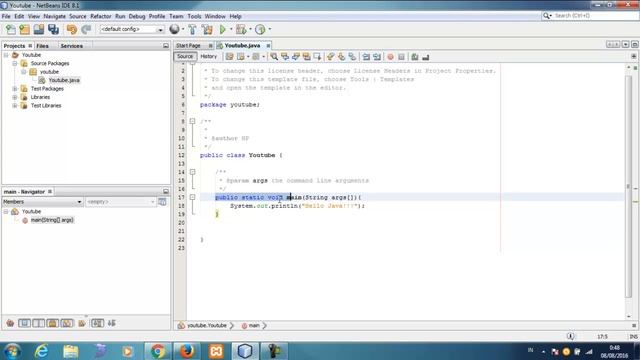Screen dimensions: 640x360
Task: Click the Source view button
Action: [185, 56]
